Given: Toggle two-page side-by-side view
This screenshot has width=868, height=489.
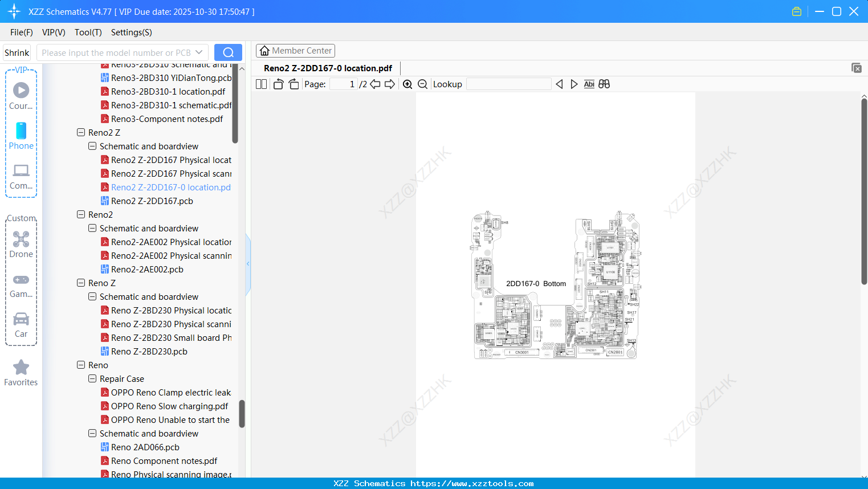Looking at the screenshot, I should [262, 84].
